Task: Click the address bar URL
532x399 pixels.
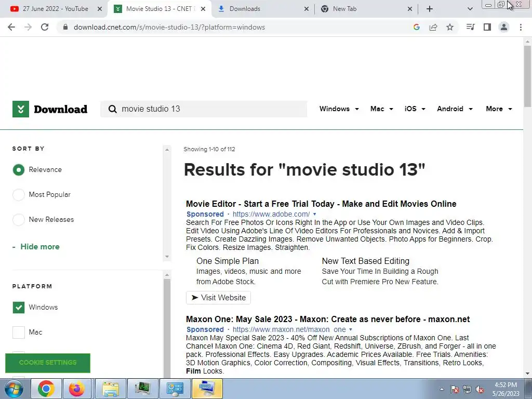Action: [169, 27]
